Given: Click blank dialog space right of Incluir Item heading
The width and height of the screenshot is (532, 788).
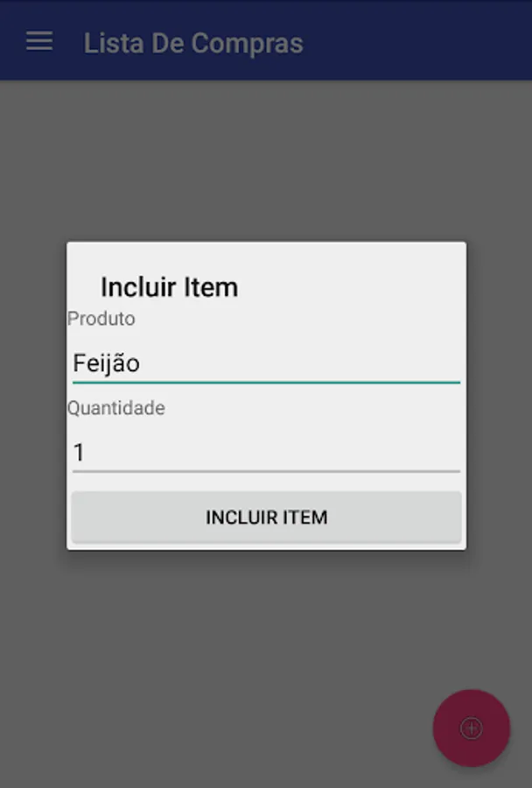Looking at the screenshot, I should (x=352, y=287).
